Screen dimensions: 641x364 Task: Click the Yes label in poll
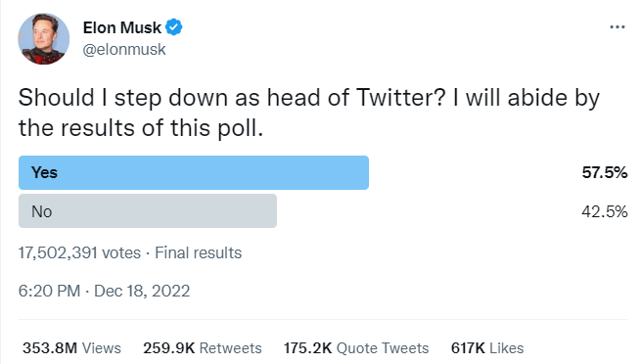click(44, 172)
